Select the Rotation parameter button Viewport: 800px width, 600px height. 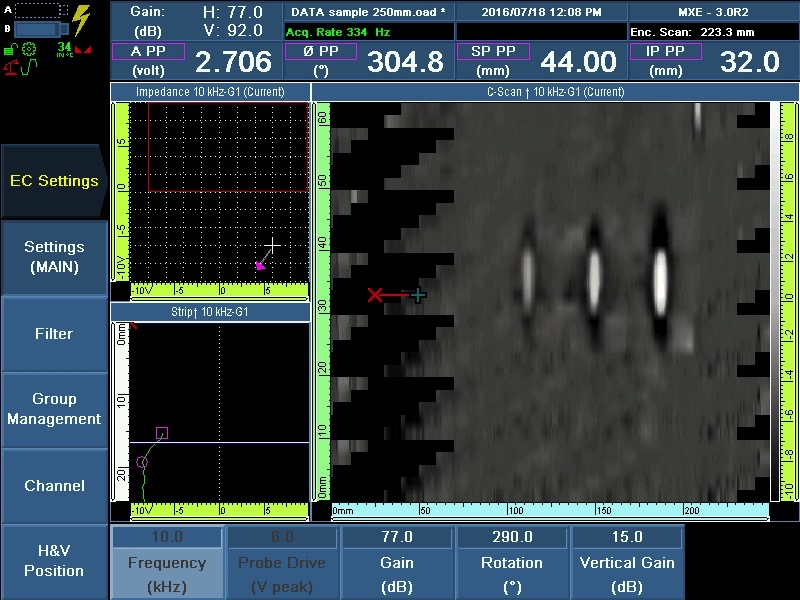(511, 563)
